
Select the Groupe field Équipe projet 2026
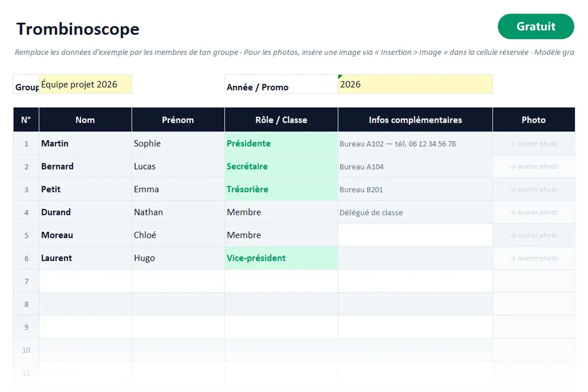coord(85,84)
